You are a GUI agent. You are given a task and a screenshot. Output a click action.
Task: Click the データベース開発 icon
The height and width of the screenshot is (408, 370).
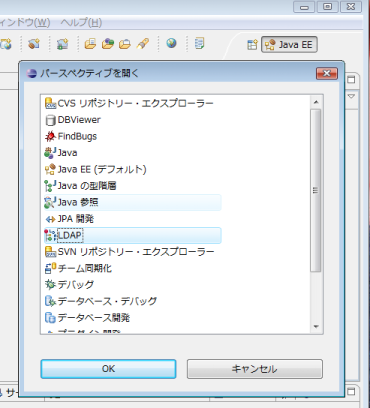click(x=50, y=318)
